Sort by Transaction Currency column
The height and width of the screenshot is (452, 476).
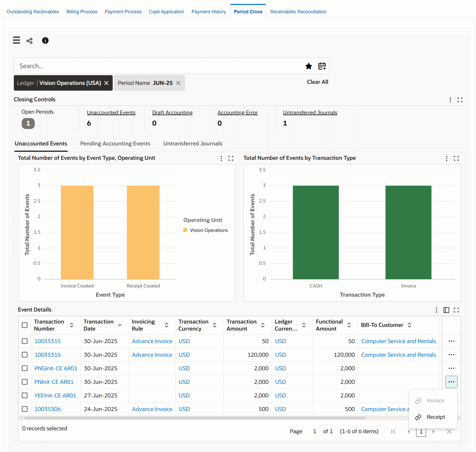[x=215, y=325]
